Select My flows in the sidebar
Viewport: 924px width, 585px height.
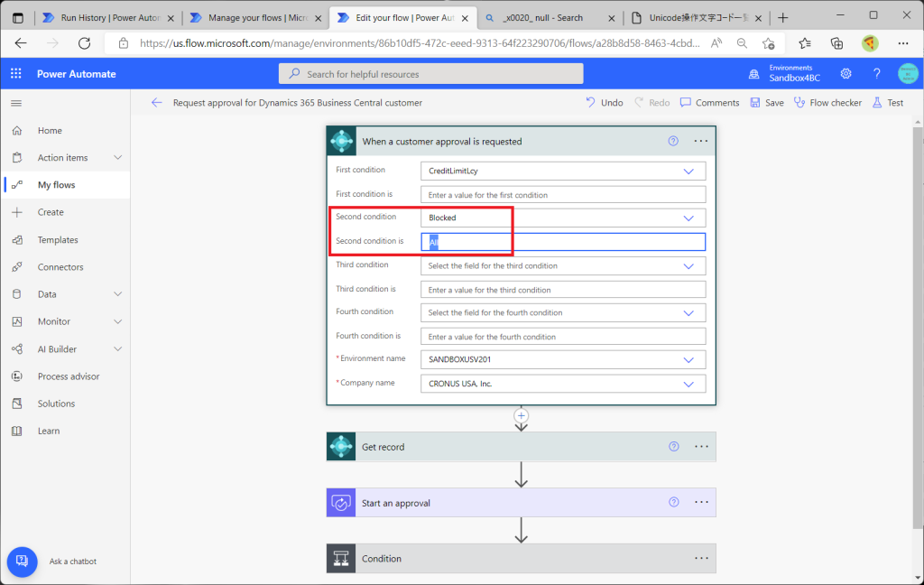pyautogui.click(x=65, y=184)
